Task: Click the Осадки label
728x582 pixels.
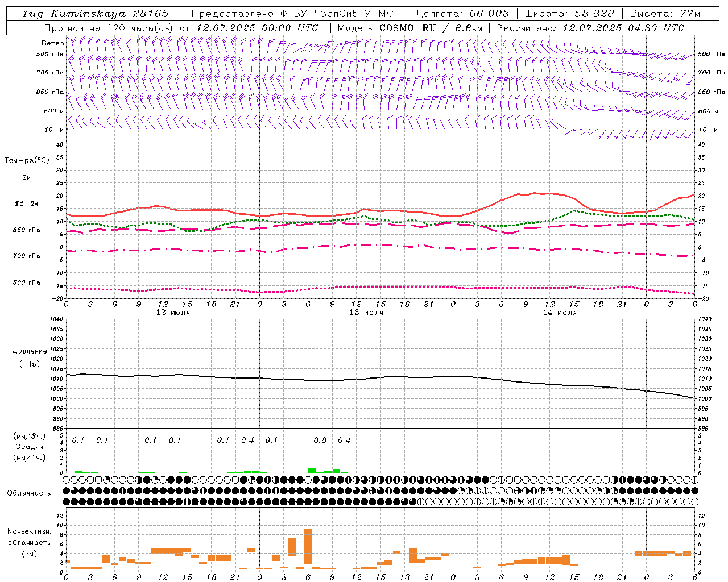Action: point(30,447)
